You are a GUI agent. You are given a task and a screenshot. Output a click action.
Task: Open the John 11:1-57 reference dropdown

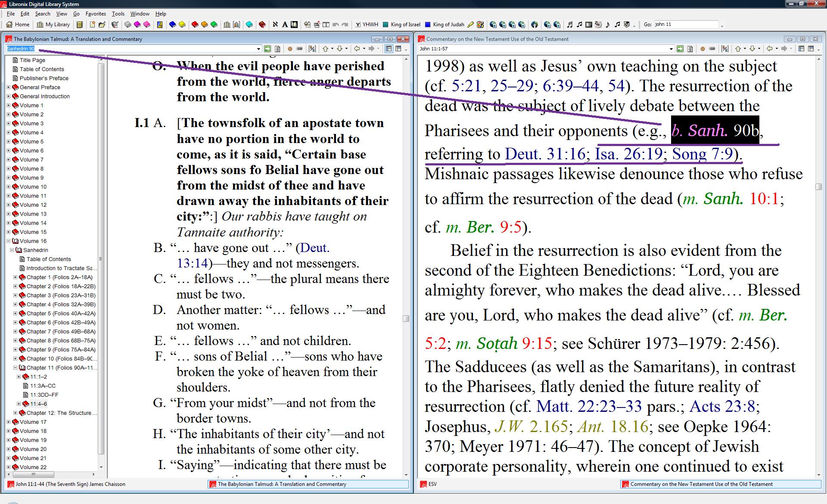point(671,49)
